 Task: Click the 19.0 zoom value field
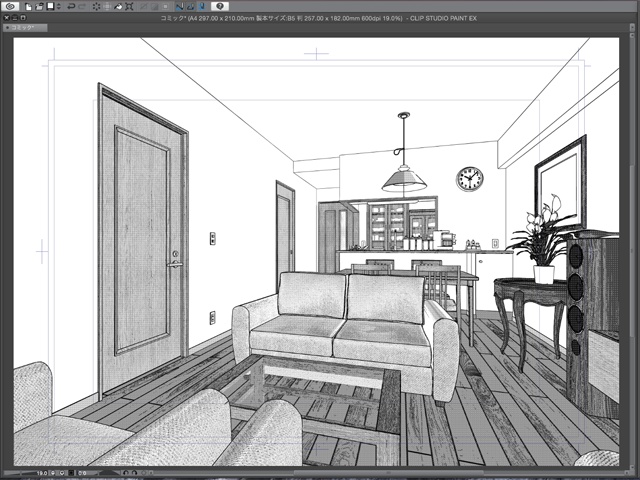[x=42, y=473]
